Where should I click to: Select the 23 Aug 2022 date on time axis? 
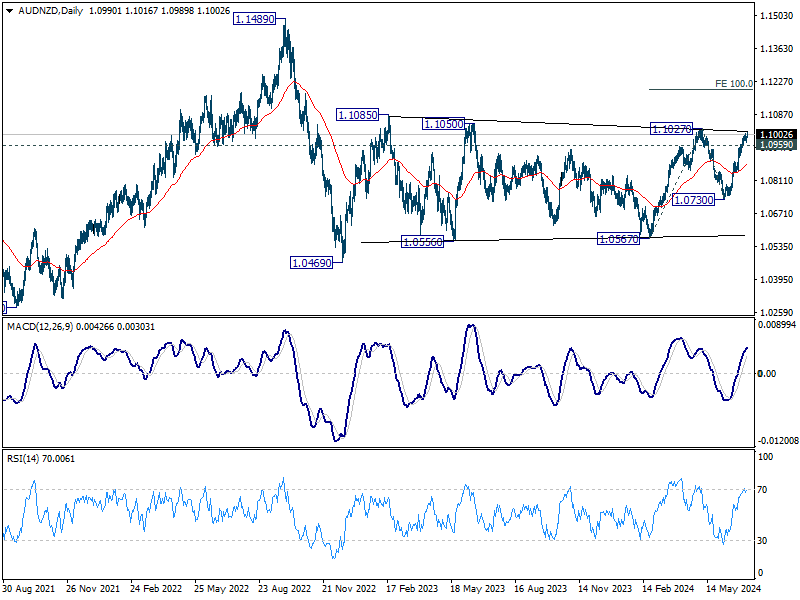click(x=284, y=589)
